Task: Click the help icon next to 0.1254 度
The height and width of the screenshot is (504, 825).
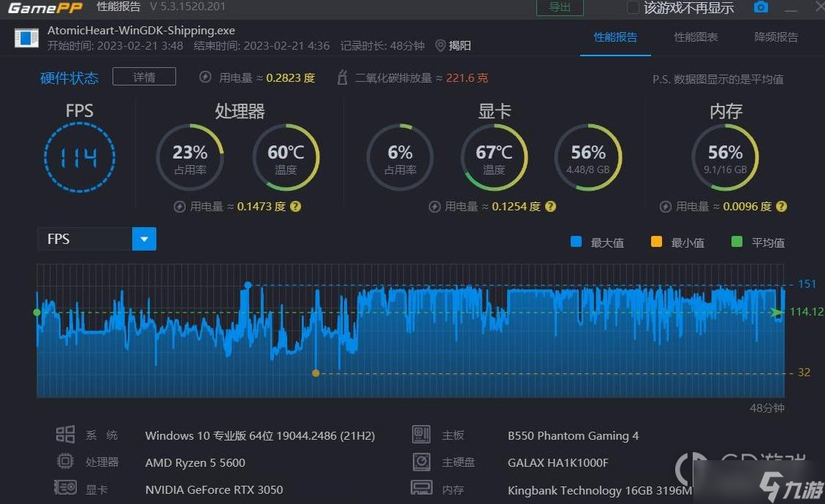Action: (x=550, y=206)
